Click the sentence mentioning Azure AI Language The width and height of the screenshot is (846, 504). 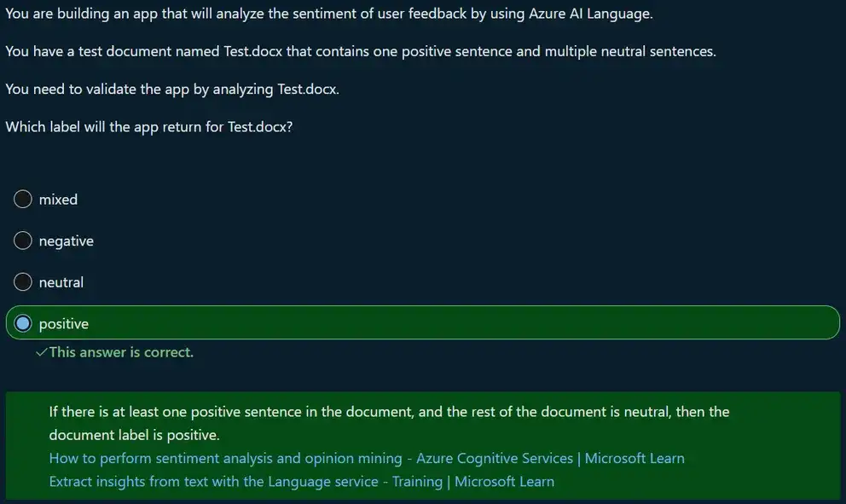[x=328, y=14]
